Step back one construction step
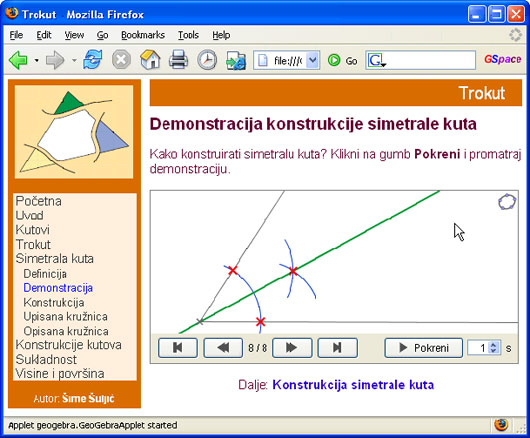This screenshot has height=438, width=530. (x=223, y=348)
